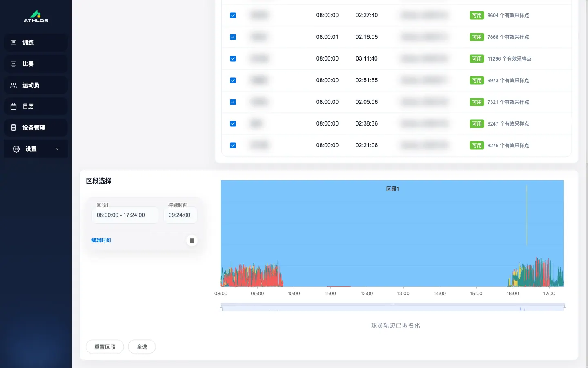Click the 运动员 people icon
588x368 pixels.
[13, 85]
